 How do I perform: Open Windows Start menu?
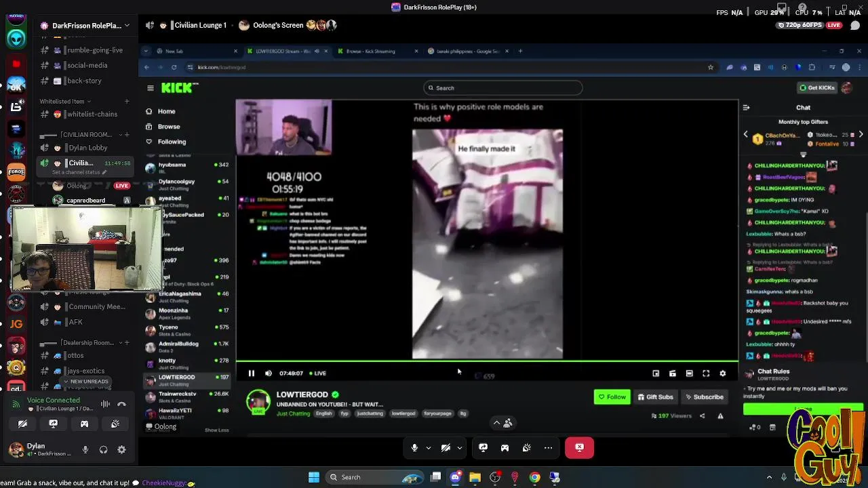coord(314,477)
